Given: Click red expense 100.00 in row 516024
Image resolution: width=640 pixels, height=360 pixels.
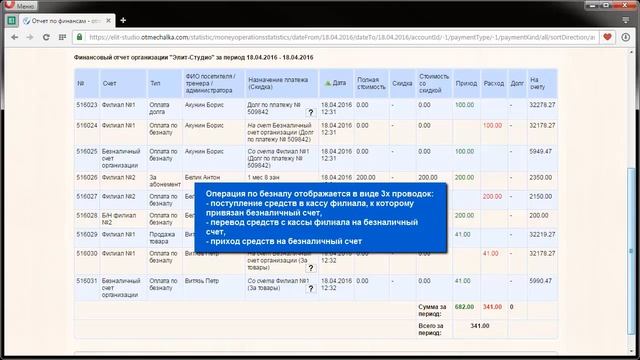Looking at the screenshot, I should tap(492, 125).
